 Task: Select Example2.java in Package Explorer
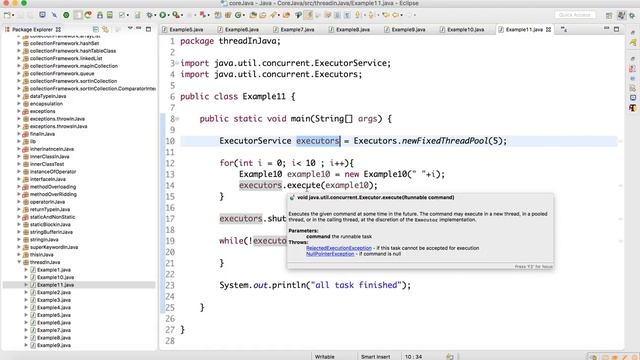coord(54,292)
